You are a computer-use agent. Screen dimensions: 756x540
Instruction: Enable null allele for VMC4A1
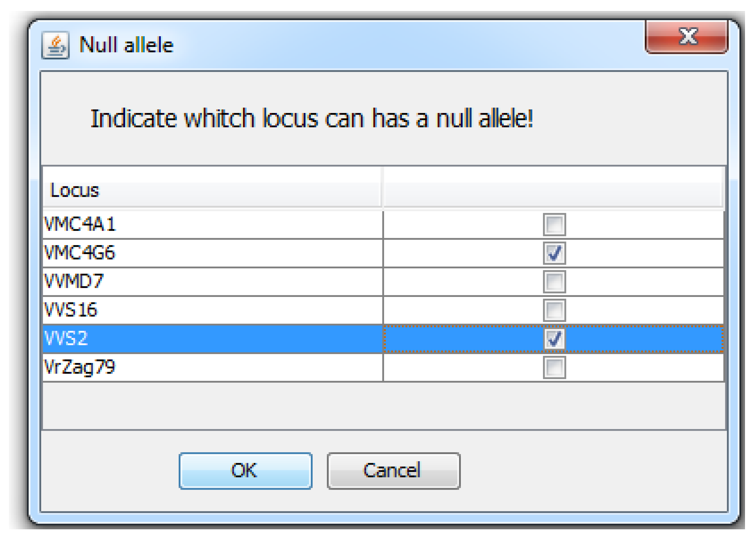pos(554,225)
